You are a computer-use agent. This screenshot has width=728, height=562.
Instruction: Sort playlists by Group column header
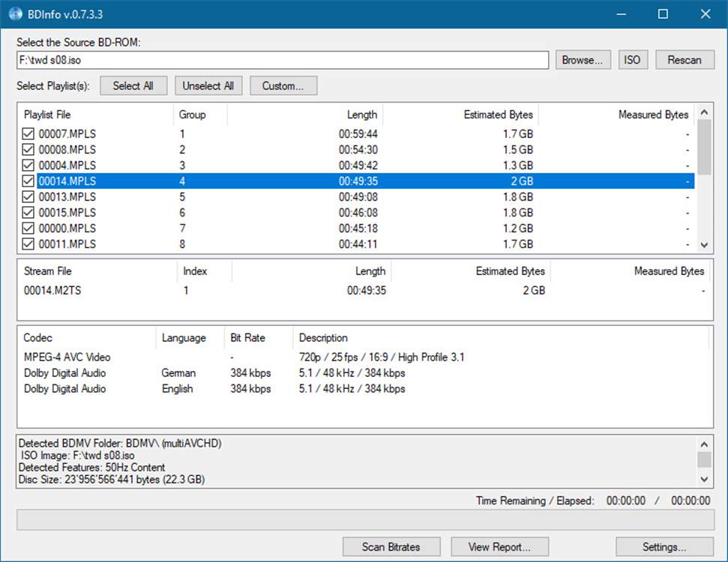(201, 115)
